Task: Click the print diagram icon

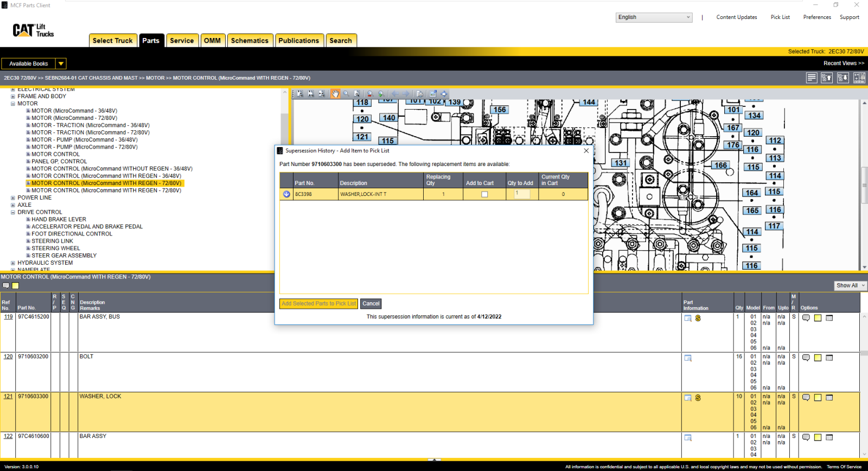Action: pyautogui.click(x=419, y=93)
